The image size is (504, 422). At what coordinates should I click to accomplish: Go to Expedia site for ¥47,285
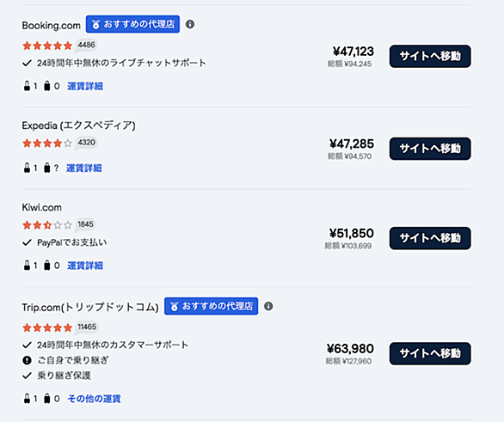(x=430, y=149)
